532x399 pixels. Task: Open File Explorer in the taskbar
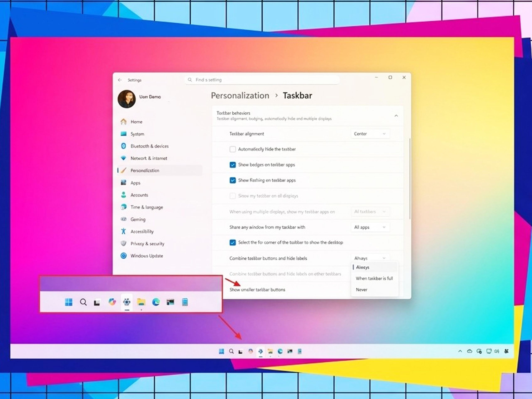coord(270,351)
